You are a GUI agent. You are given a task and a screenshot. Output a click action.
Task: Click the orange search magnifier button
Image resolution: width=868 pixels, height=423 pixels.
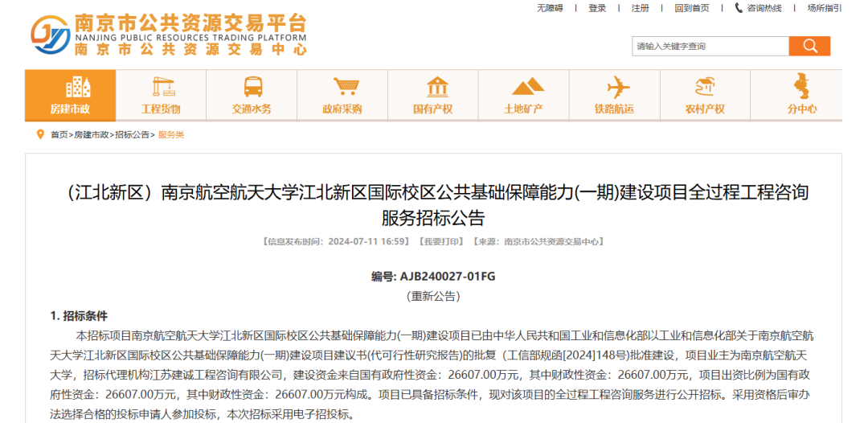[809, 46]
